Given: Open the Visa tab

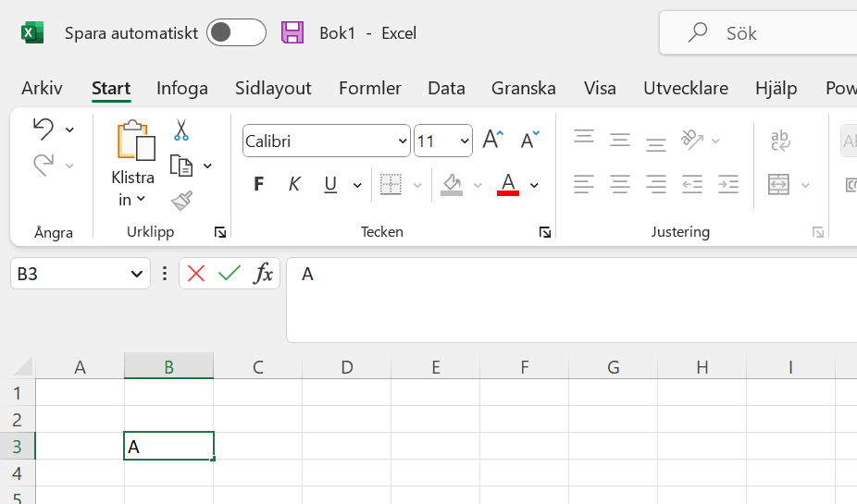Looking at the screenshot, I should [x=600, y=88].
